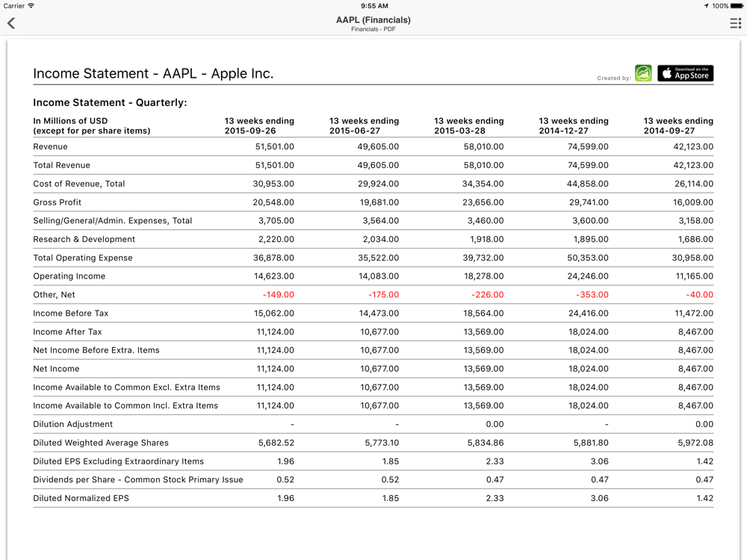The height and width of the screenshot is (560, 747).
Task: Tap the red -149.00 value
Action: (278, 295)
